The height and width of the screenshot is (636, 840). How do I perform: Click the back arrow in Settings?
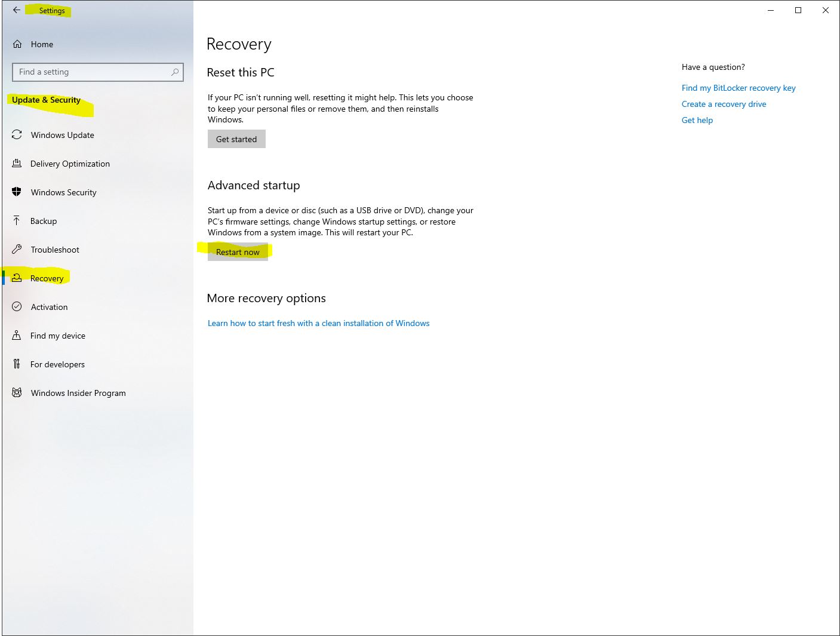[x=17, y=10]
